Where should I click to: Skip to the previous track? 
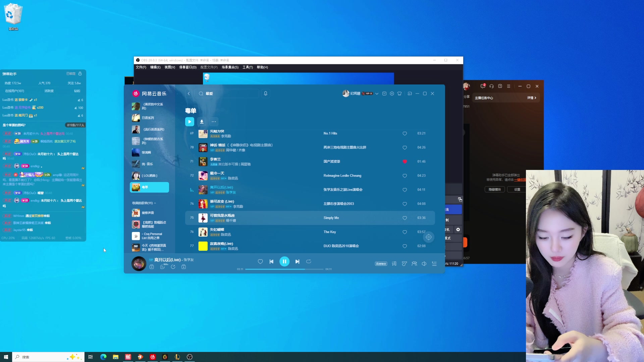(x=271, y=261)
